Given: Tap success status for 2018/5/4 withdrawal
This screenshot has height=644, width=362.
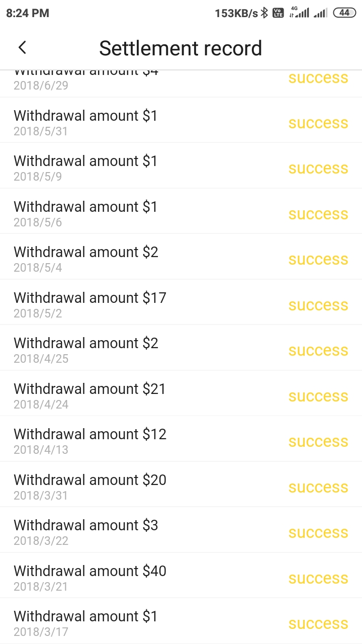Looking at the screenshot, I should (318, 260).
